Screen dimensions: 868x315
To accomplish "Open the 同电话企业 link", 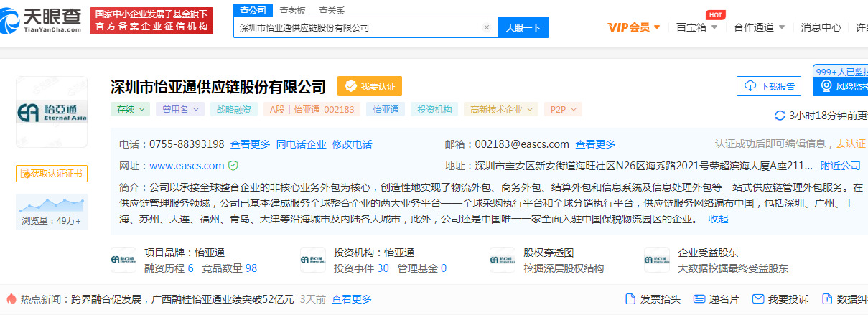I will point(302,144).
